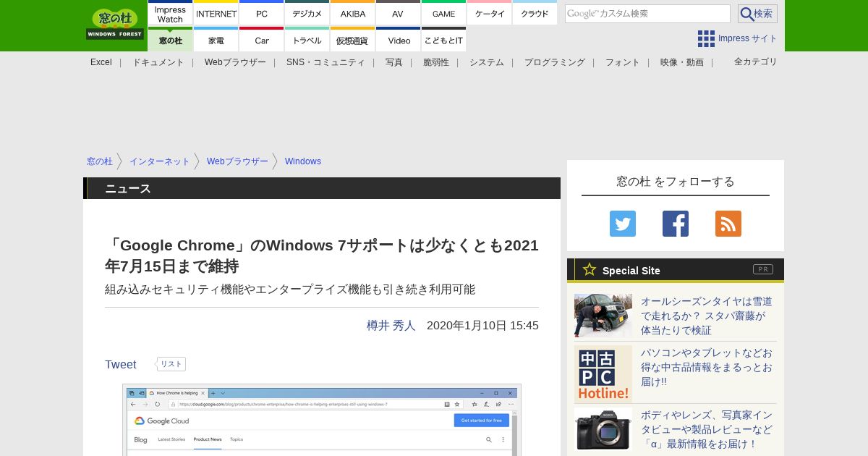Screen dimensions: 868x456
Task: Click the Impress サイト grid icon
Action: pos(706,38)
